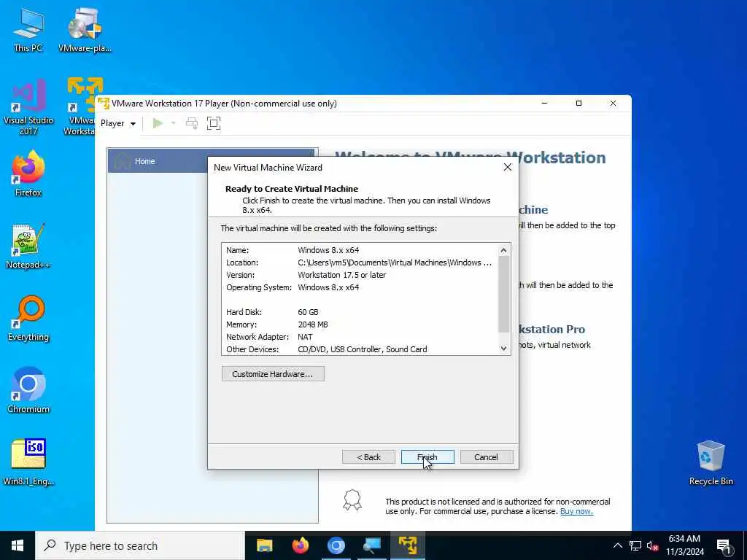Viewport: 747px width, 560px height.
Task: Click the settings list scroll down arrow
Action: (503, 349)
